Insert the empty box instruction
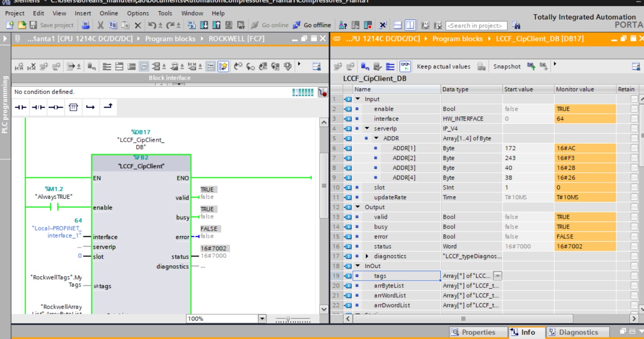Viewport: 644px width, 339px height. (x=73, y=107)
